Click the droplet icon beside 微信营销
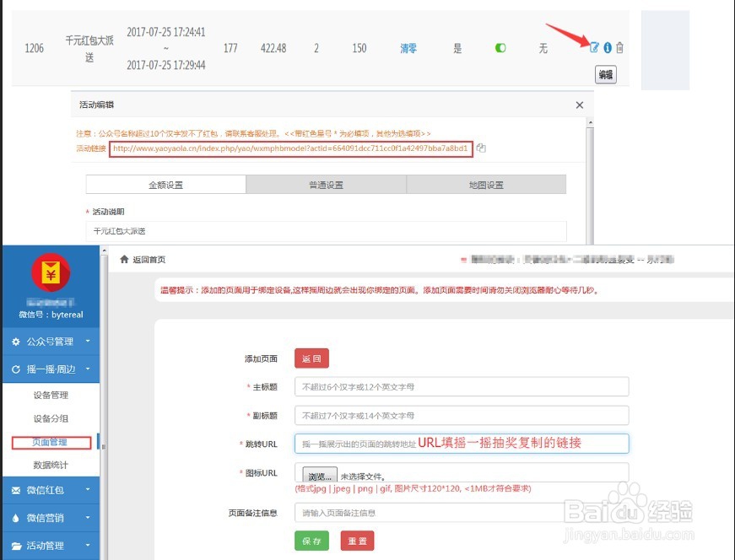Screen dimensions: 735x560 [x=15, y=516]
